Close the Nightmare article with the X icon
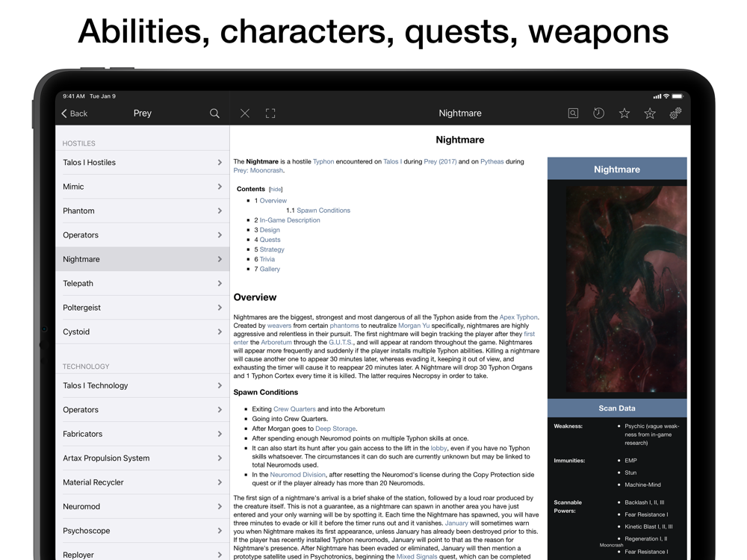Viewport: 747px width, 560px height. pyautogui.click(x=245, y=113)
